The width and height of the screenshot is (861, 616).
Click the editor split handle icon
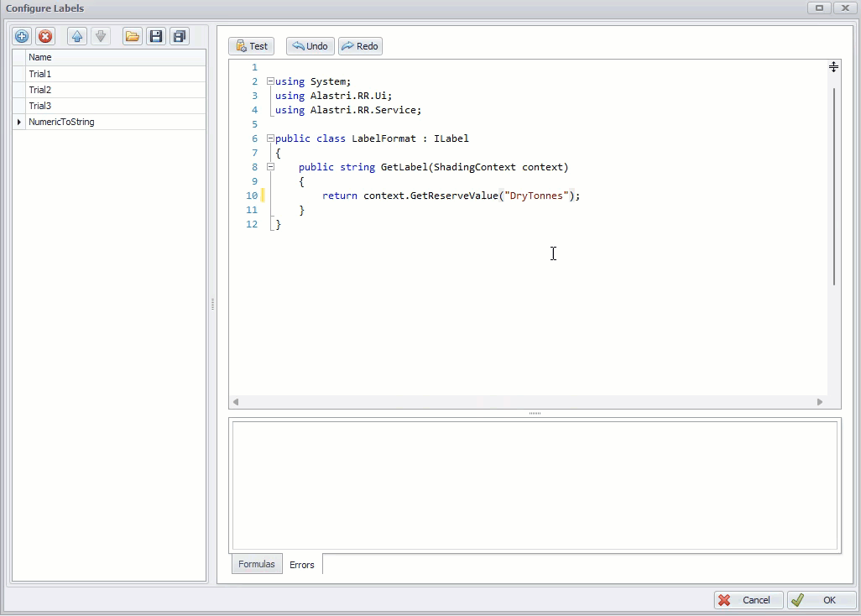[833, 67]
